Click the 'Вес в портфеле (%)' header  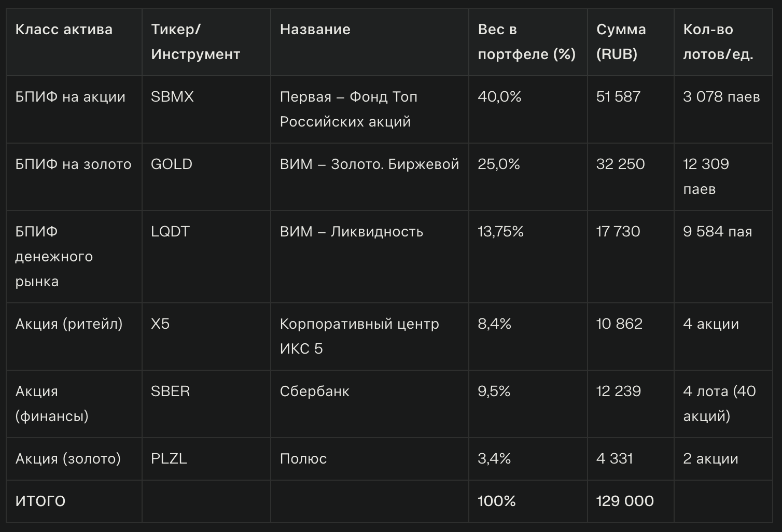point(526,42)
